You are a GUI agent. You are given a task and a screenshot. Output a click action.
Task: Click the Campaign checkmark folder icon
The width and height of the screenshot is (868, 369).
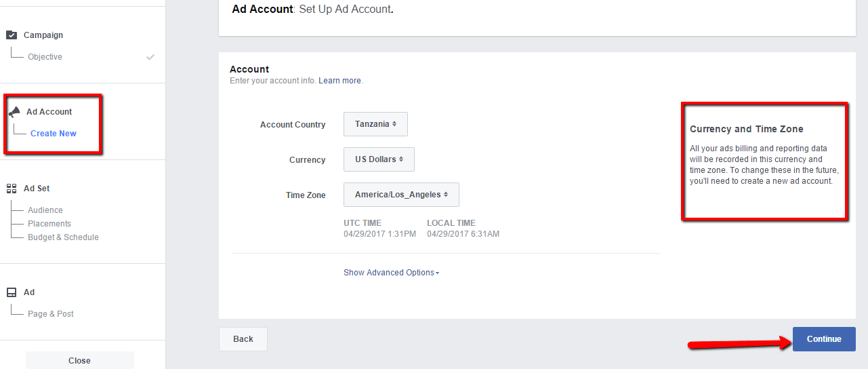[x=12, y=35]
